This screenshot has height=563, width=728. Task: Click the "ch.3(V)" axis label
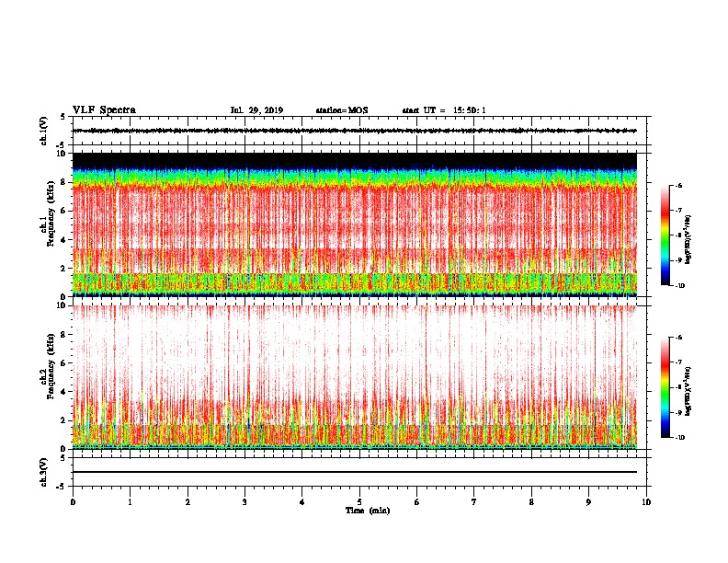coord(43,472)
